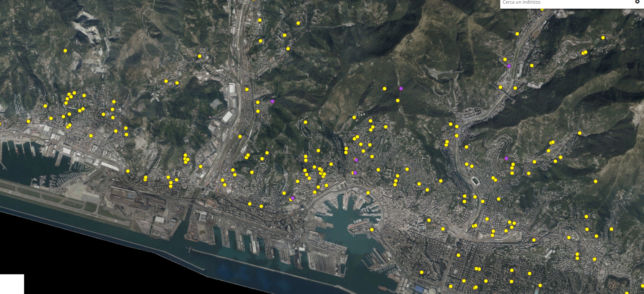The height and width of the screenshot is (294, 644).
Task: Select yellow marker overlapping the harbor-west purple marker
Action: (290, 199)
